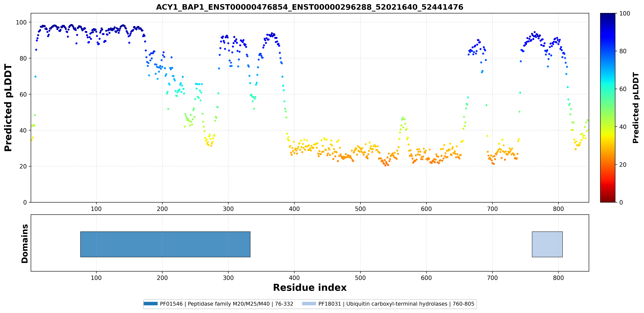The image size is (644, 313).
Task: Click the Predicted pLDDT colorbar gradient
Action: pyautogui.click(x=608, y=108)
